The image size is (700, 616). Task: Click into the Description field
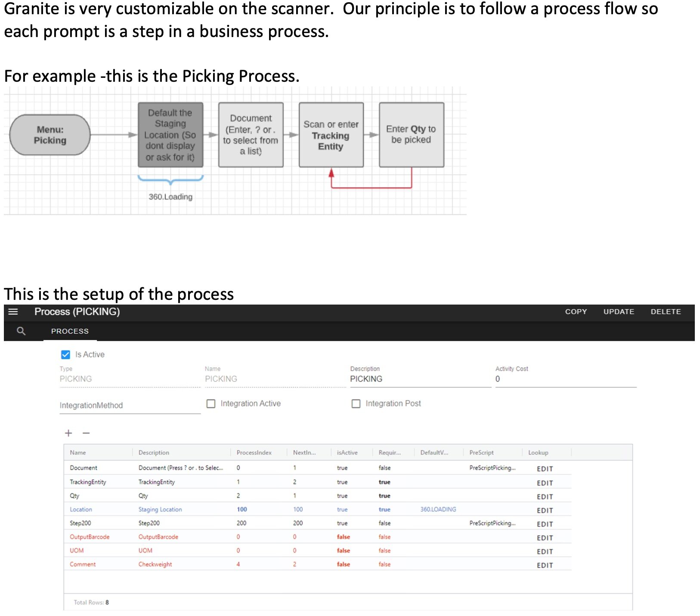click(420, 379)
